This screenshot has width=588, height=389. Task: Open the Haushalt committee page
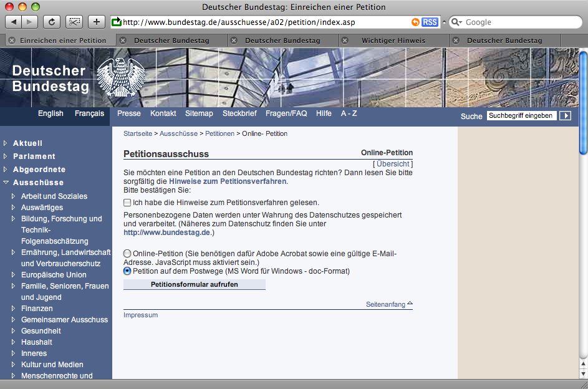click(x=37, y=342)
